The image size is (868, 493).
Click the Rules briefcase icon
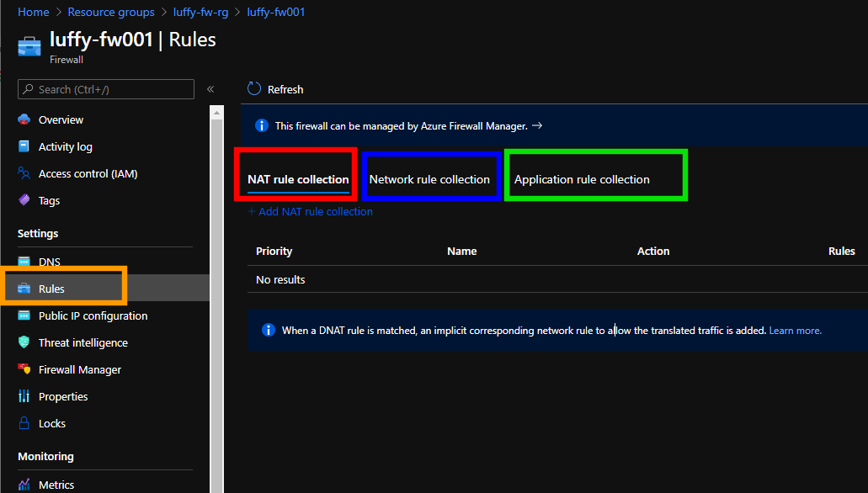24,289
